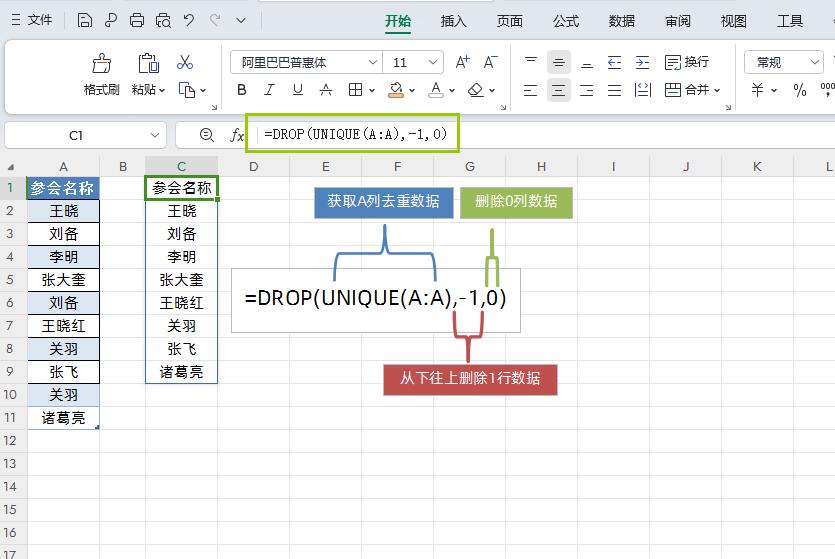Click the save file icon
Viewport: 835px width, 559px height.
tap(85, 20)
